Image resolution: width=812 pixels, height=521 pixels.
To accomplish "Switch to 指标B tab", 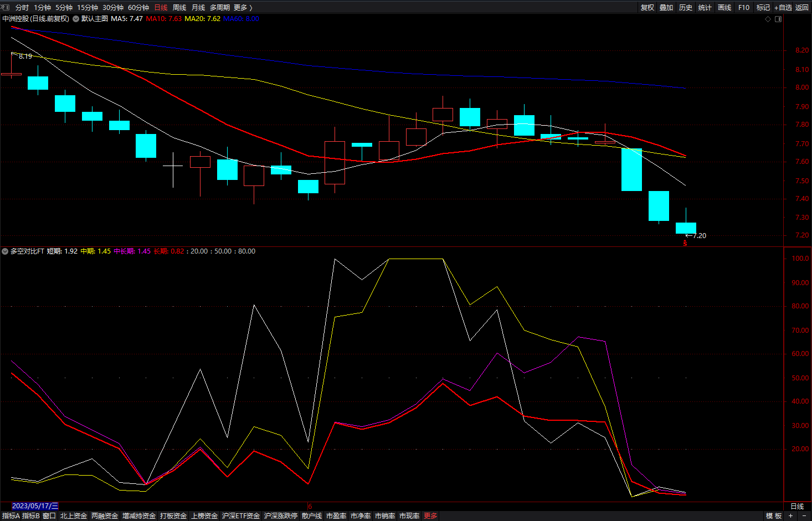I will pos(31,516).
